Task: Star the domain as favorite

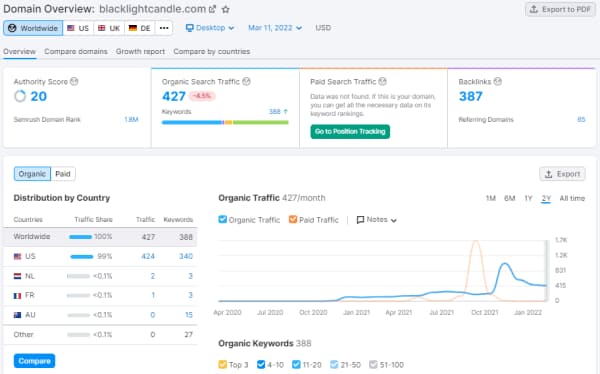Action: 226,9
